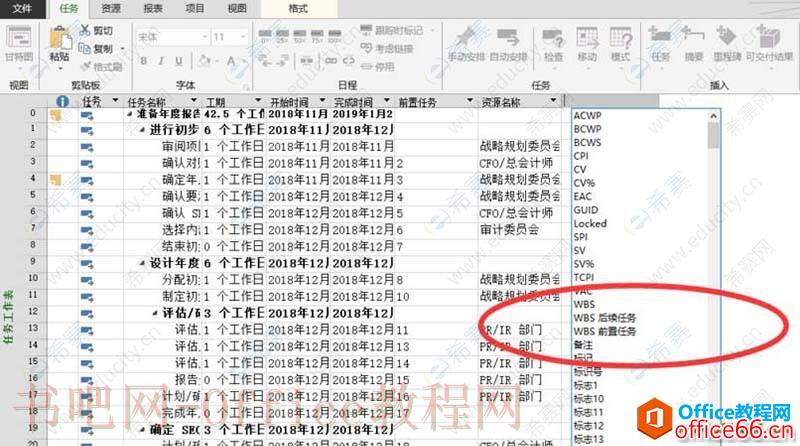This screenshot has height=446, width=800.
Task: Switch to the 格式 (Format) ribbon tab
Action: [x=298, y=9]
